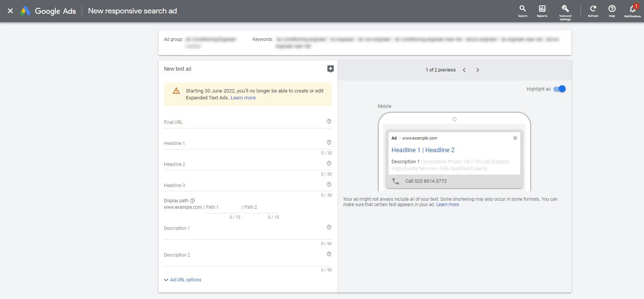Click the phone icon in ad preview
The image size is (644, 299).
(x=396, y=181)
